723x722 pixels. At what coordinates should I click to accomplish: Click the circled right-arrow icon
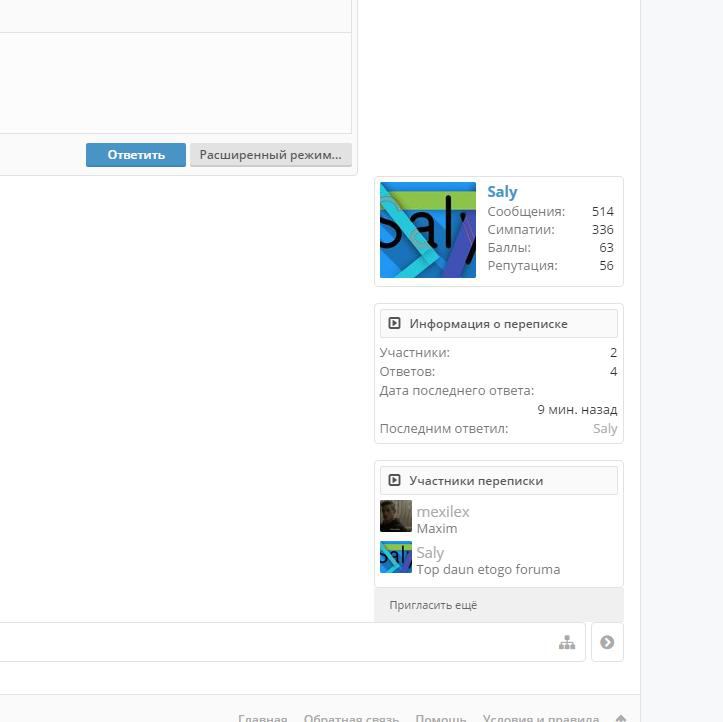607,642
